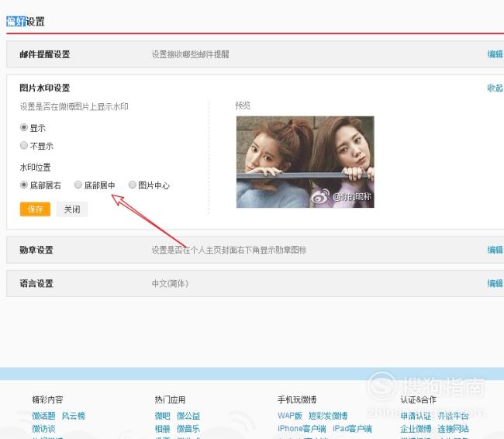
Task: Open the 申请认证 footer link
Action: tap(416, 416)
